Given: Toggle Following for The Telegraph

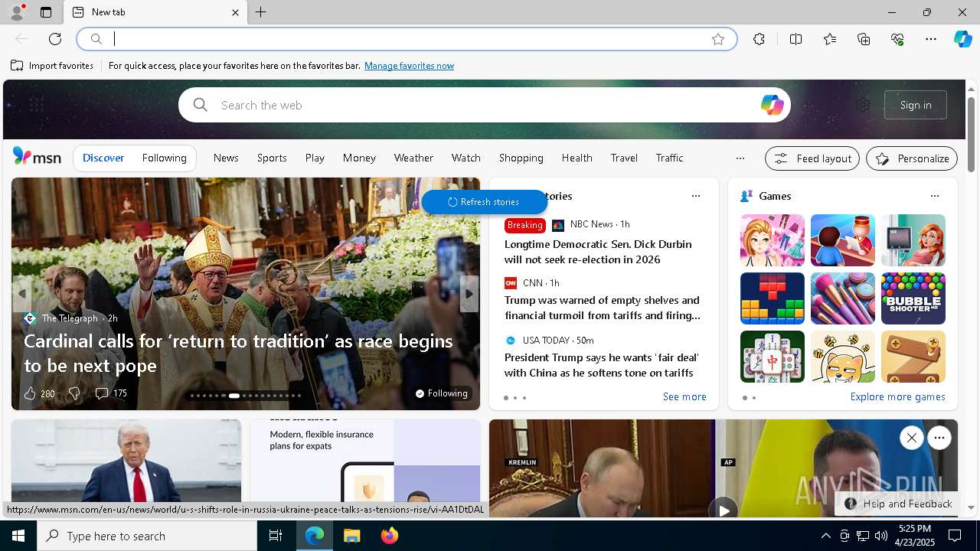Looking at the screenshot, I should 442,393.
